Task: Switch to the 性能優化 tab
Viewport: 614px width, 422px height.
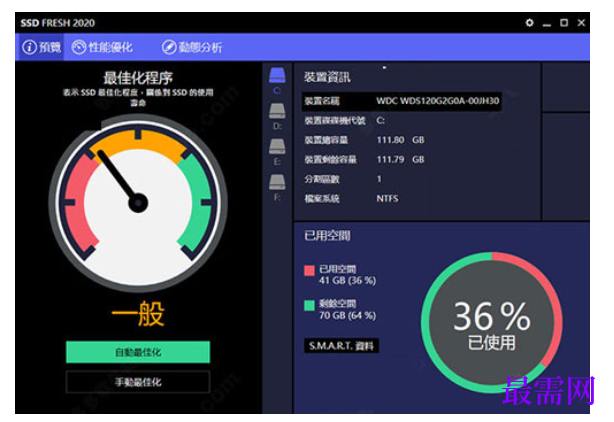Action: 102,47
